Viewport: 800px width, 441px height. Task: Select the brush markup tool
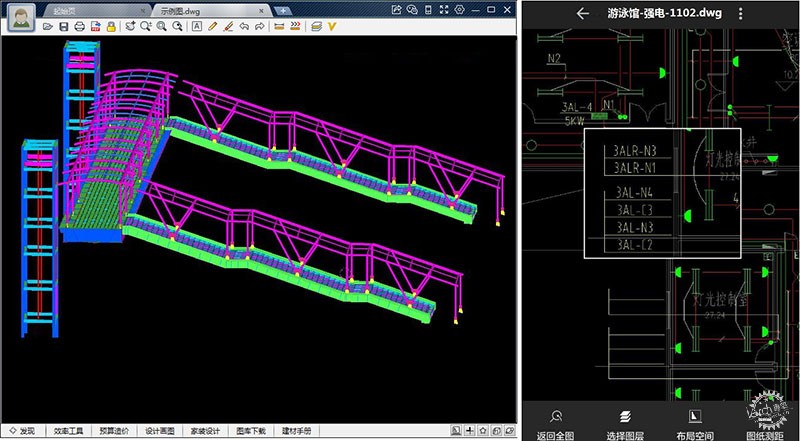tap(228, 27)
